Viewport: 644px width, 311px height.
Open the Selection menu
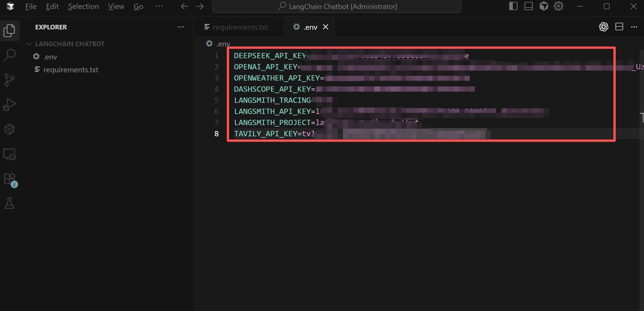coord(83,6)
